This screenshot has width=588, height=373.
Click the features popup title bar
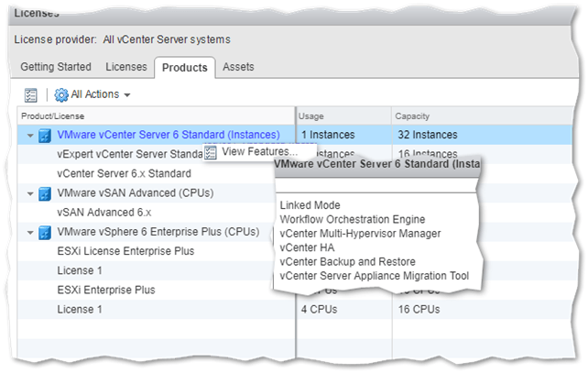pos(376,164)
